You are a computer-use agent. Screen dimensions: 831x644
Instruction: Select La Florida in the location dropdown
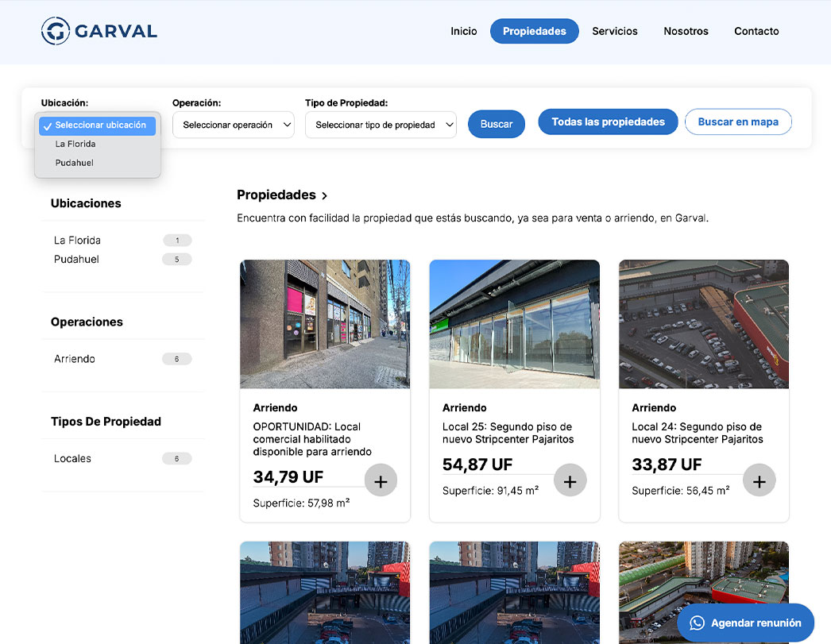pyautogui.click(x=98, y=144)
